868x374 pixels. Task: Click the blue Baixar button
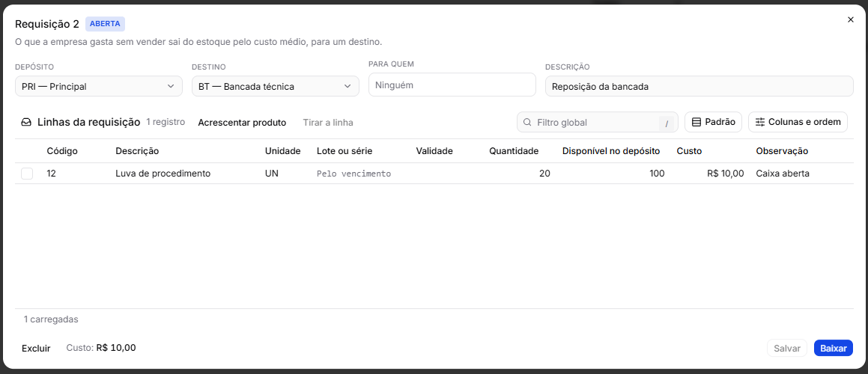click(x=833, y=349)
